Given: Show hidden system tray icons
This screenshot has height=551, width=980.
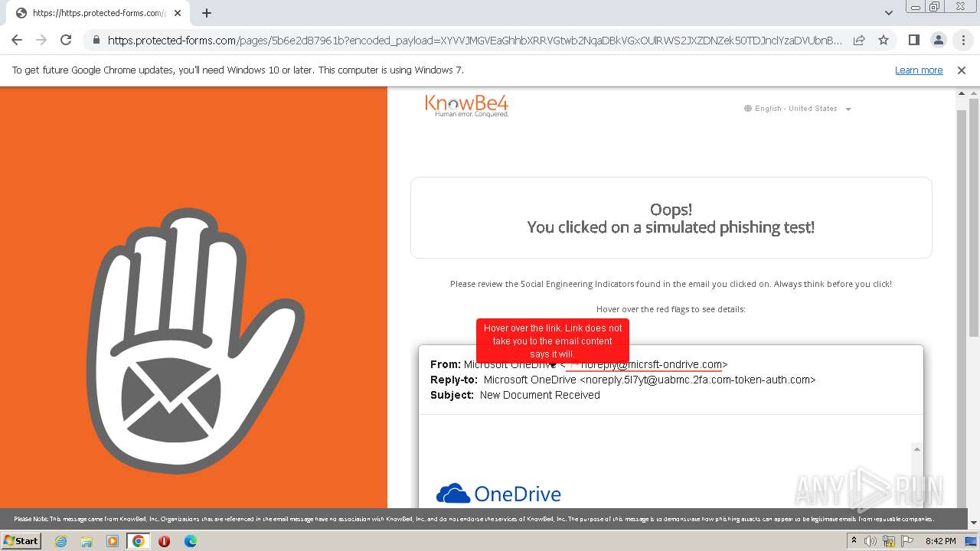Looking at the screenshot, I should (x=854, y=541).
